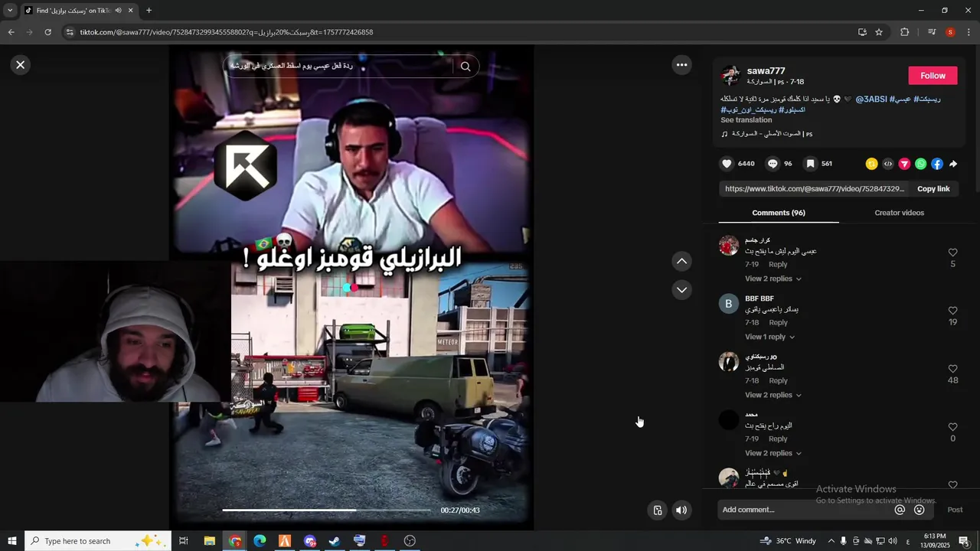Expand View 2 replies under محمد's comment

pyautogui.click(x=773, y=453)
